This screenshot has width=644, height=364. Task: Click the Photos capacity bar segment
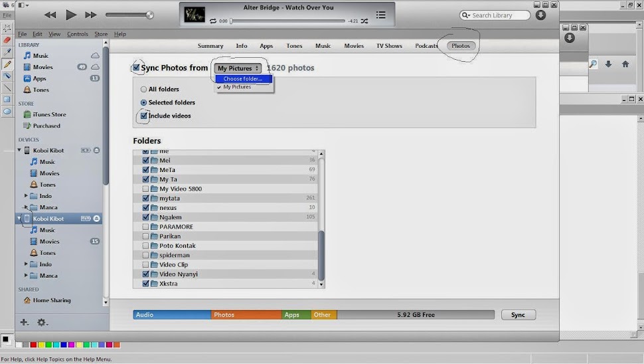pos(246,315)
